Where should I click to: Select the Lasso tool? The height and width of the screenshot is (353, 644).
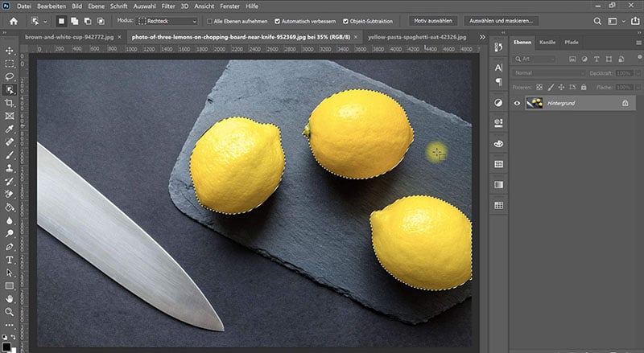(9, 76)
